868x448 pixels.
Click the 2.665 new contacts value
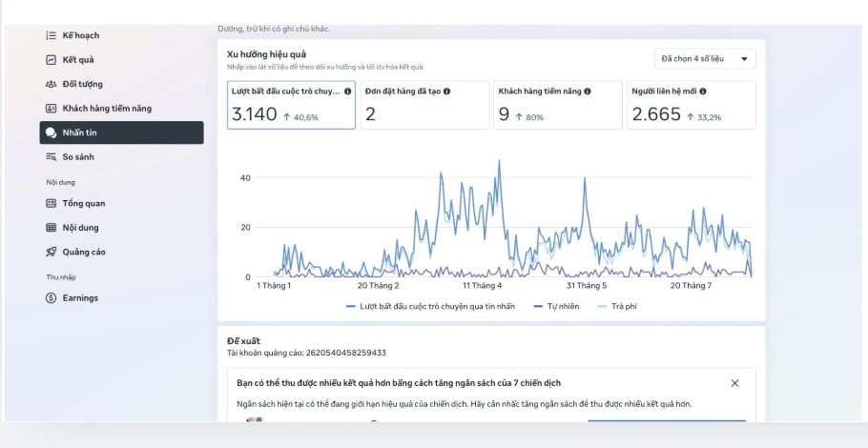point(656,114)
